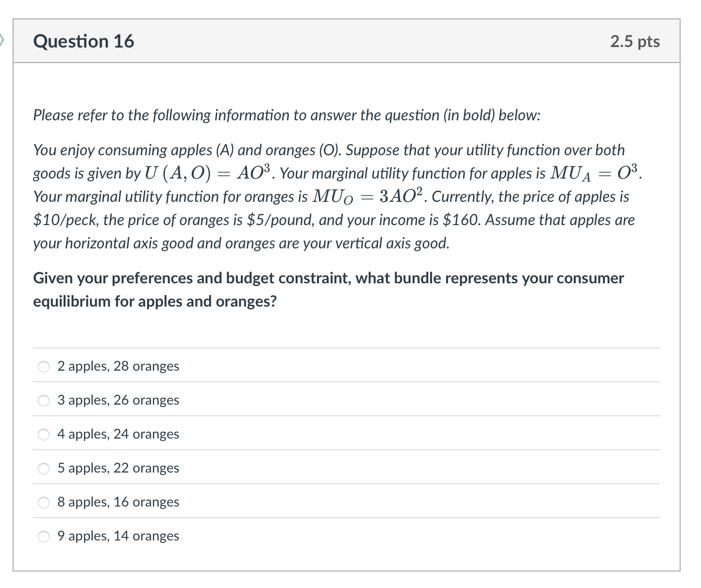Click the italic "Please refer to the following information" line
The image size is (701, 588).
[x=286, y=115]
